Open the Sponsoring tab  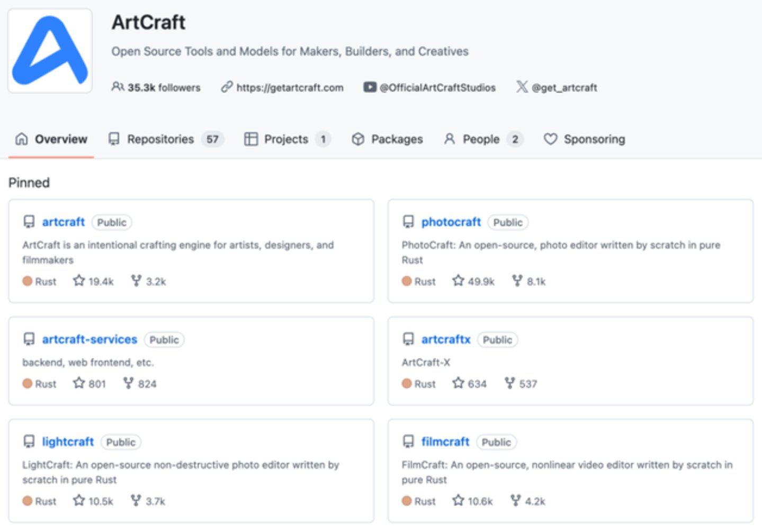(584, 139)
